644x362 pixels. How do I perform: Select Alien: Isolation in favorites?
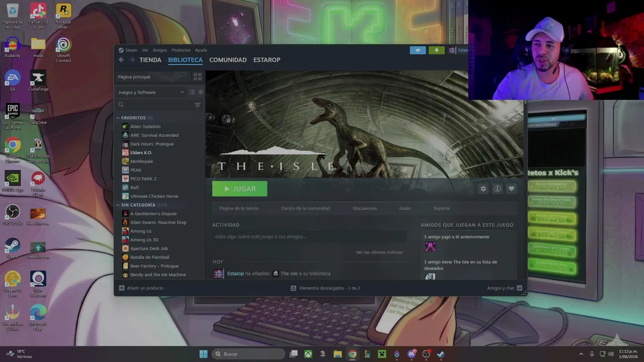click(x=145, y=127)
